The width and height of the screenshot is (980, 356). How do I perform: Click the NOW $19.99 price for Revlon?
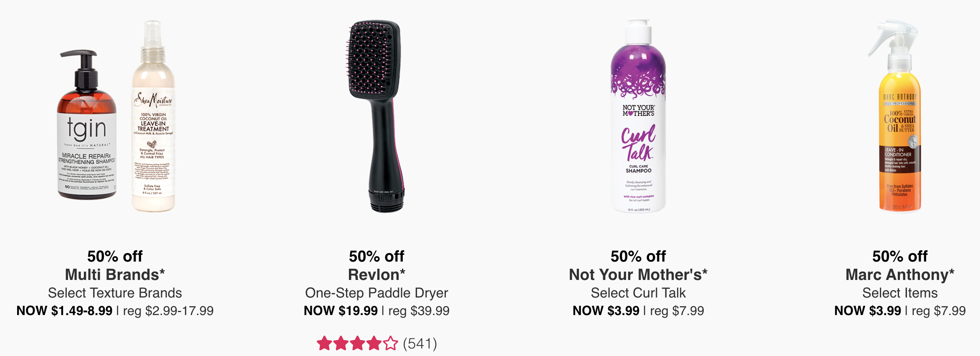pos(341,311)
